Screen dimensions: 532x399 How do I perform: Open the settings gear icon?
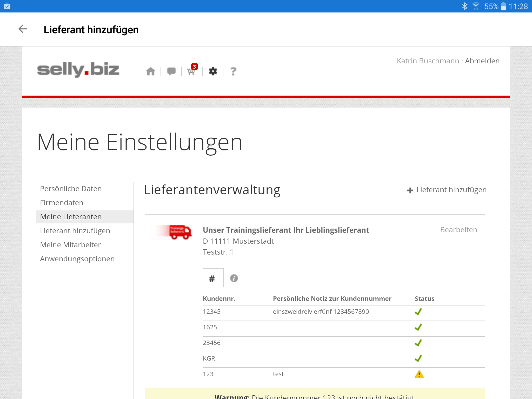point(213,71)
